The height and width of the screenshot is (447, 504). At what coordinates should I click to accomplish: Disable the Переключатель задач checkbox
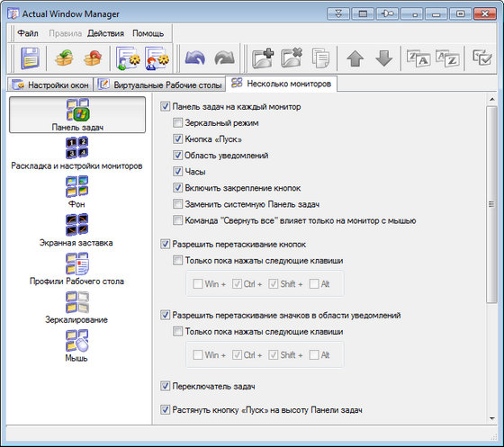pos(165,386)
